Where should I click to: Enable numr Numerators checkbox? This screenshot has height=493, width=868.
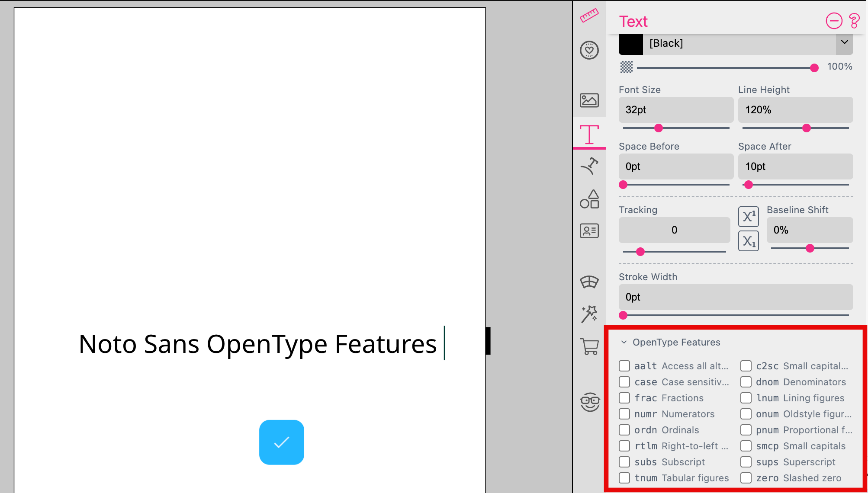[x=624, y=414]
